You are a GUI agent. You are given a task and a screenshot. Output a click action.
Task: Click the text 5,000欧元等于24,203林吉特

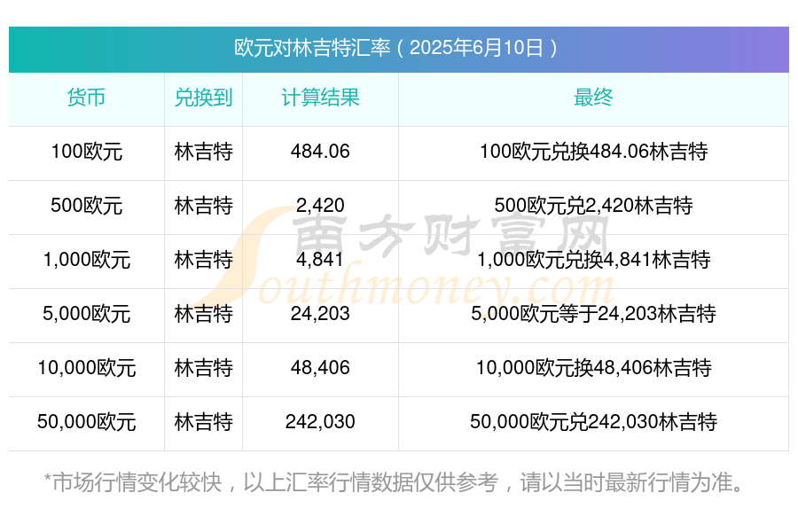(593, 314)
